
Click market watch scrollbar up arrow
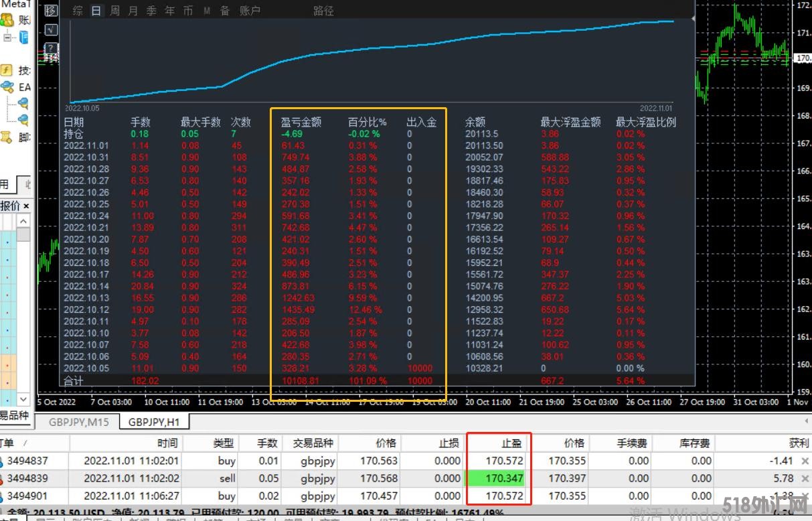click(x=23, y=221)
